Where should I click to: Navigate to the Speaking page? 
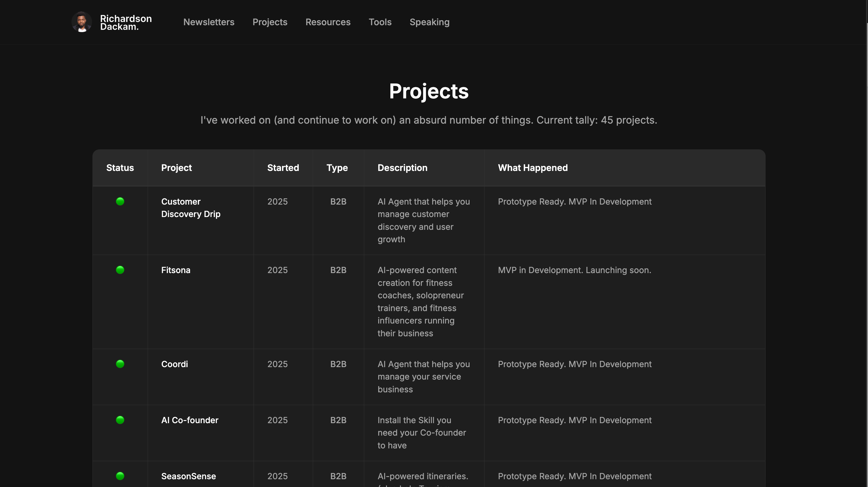coord(429,22)
